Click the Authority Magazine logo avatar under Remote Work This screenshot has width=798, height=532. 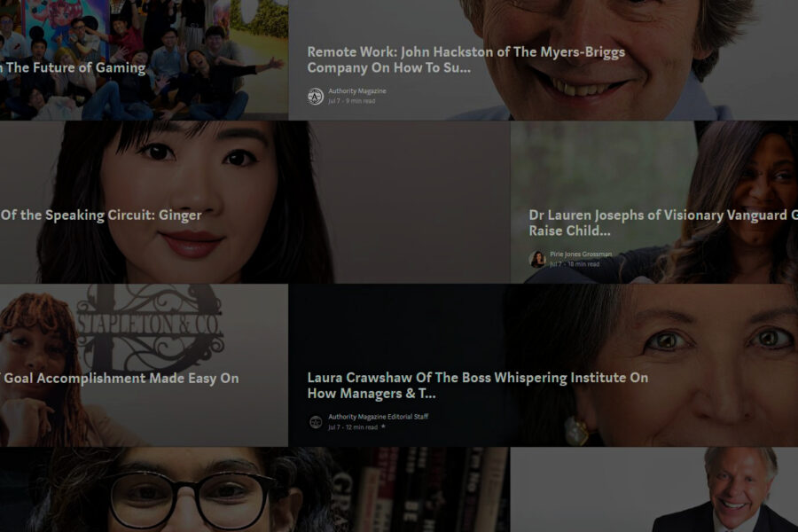pyautogui.click(x=315, y=96)
